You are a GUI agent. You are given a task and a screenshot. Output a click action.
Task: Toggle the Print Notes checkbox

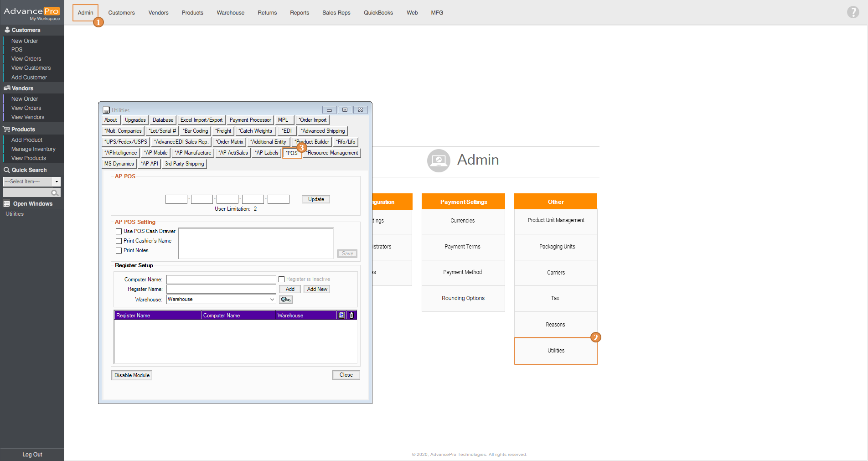tap(119, 251)
